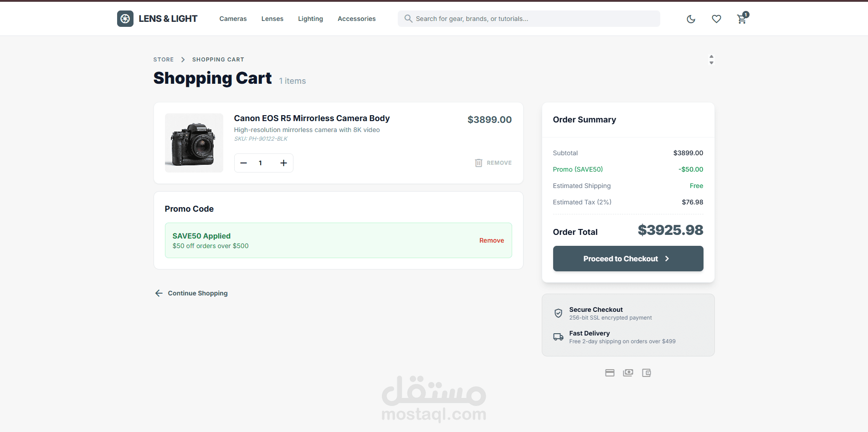Open the wishlist heart icon
Screen dimensions: 868x432
[x=716, y=19]
